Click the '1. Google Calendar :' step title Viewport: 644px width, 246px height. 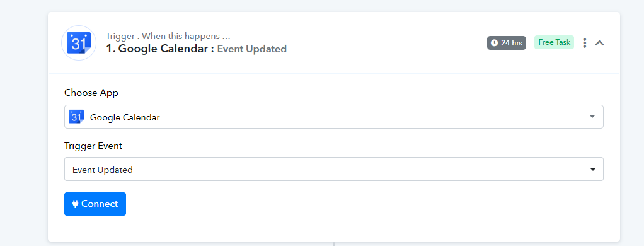pyautogui.click(x=160, y=49)
